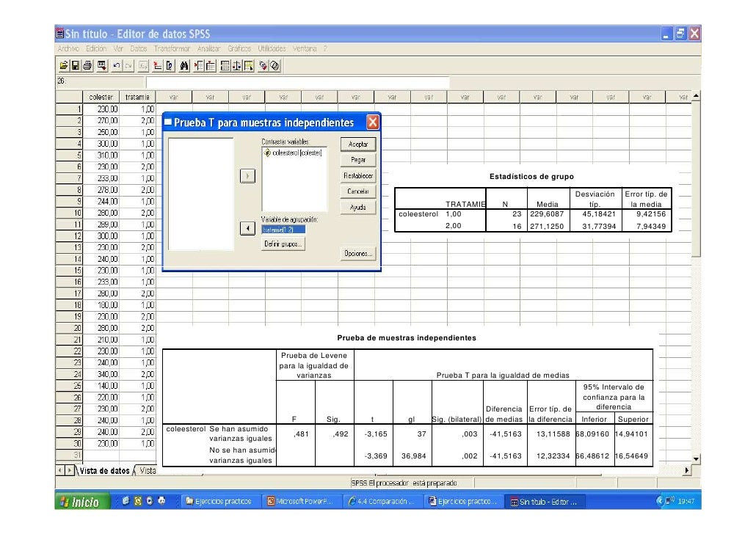
Task: Open the Ejercicios practicos folder taskbar item
Action: 220,502
